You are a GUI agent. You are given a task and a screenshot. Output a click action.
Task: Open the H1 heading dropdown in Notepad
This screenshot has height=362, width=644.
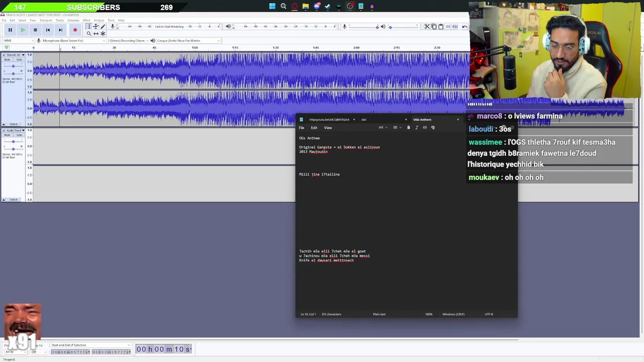click(383, 128)
